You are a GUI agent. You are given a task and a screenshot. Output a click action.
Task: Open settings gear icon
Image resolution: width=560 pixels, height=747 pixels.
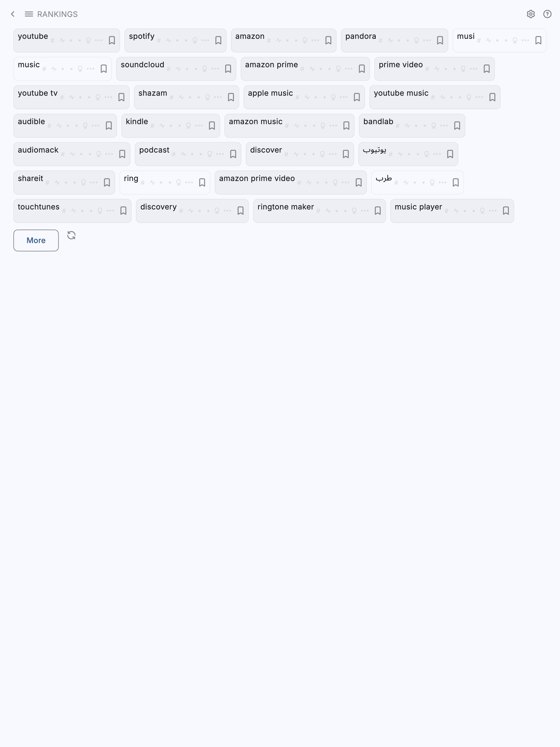coord(531,14)
